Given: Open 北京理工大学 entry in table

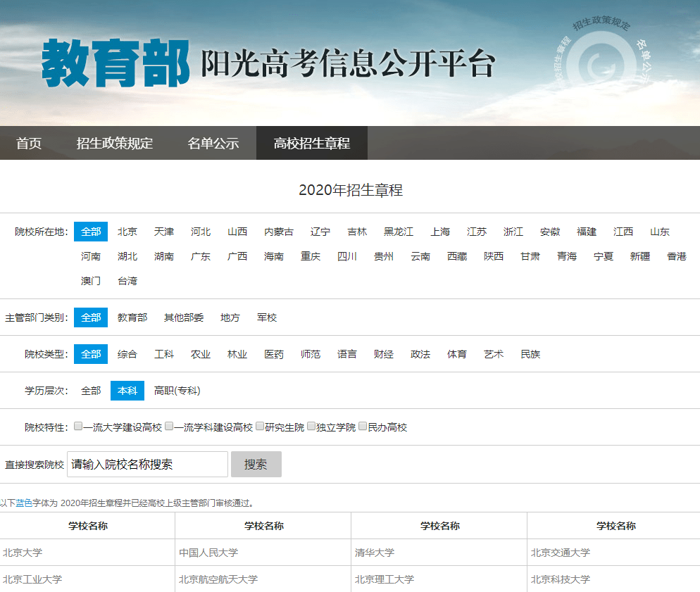Looking at the screenshot, I should tap(384, 579).
